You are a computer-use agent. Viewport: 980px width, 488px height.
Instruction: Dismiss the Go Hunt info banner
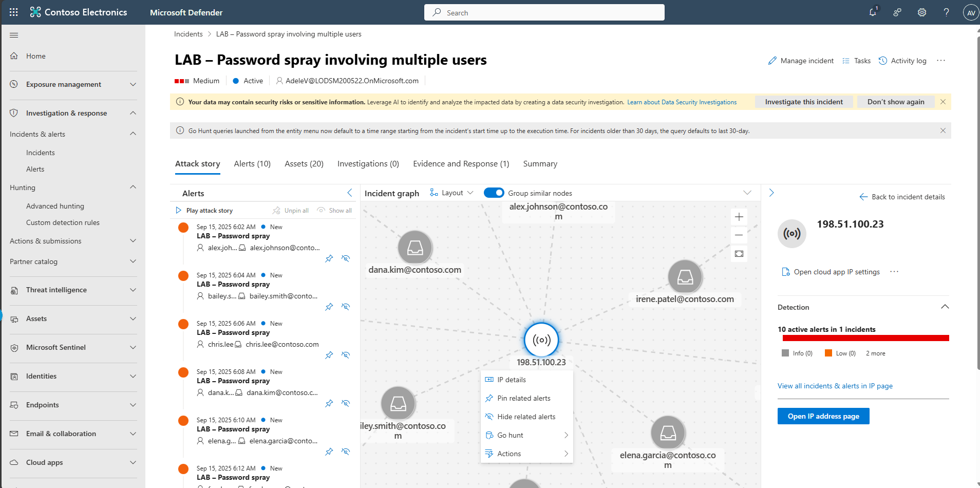943,130
